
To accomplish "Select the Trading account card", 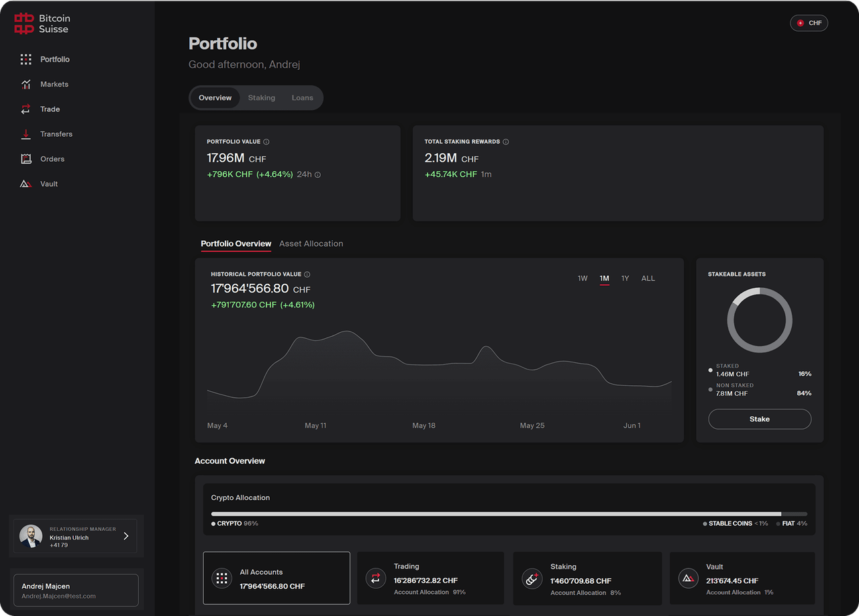I will pyautogui.click(x=430, y=578).
